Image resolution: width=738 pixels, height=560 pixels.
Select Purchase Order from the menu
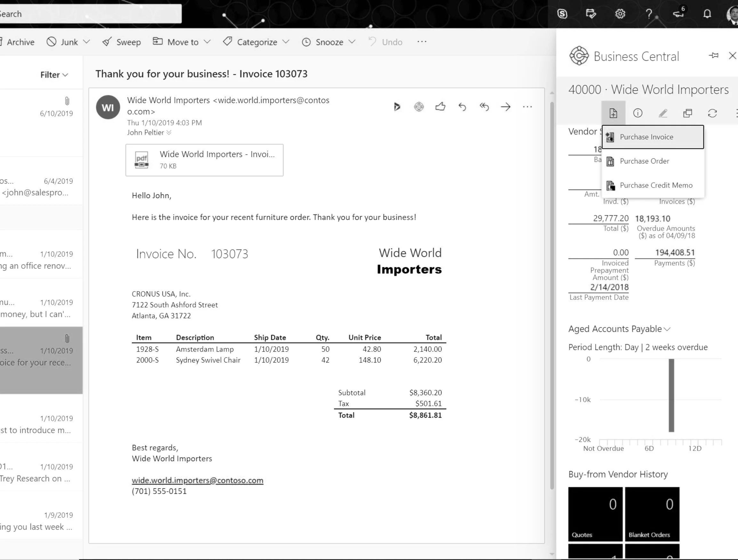click(653, 161)
